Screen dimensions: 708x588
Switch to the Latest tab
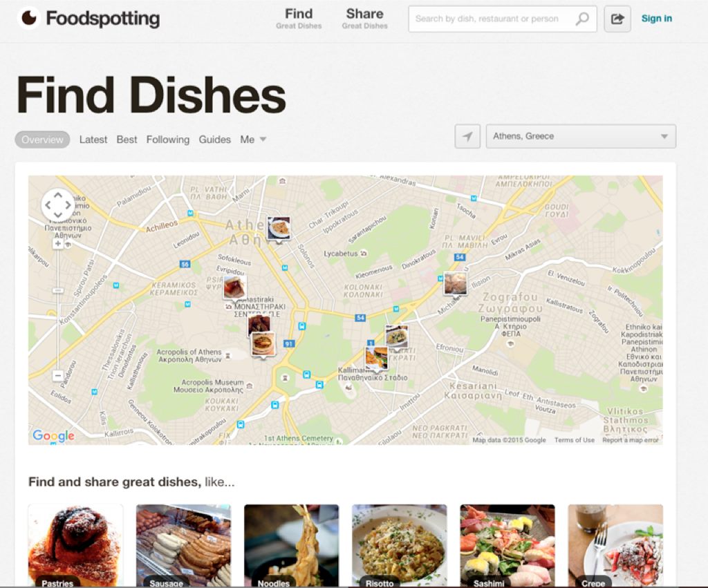point(93,140)
